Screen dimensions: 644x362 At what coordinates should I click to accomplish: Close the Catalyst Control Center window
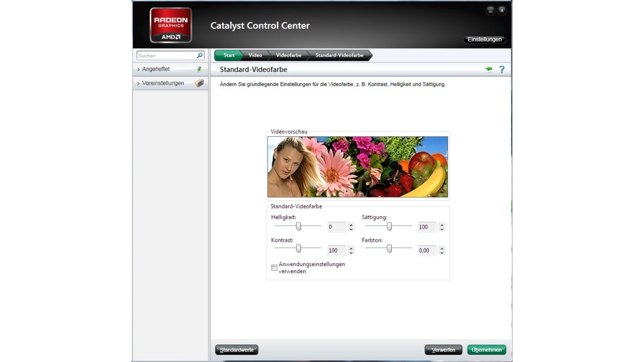pos(502,11)
